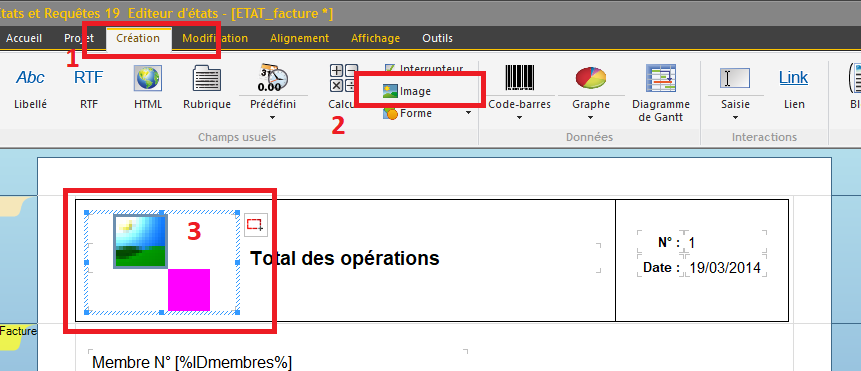Open the Saisie dropdown arrow
This screenshot has width=861, height=371.
[735, 117]
